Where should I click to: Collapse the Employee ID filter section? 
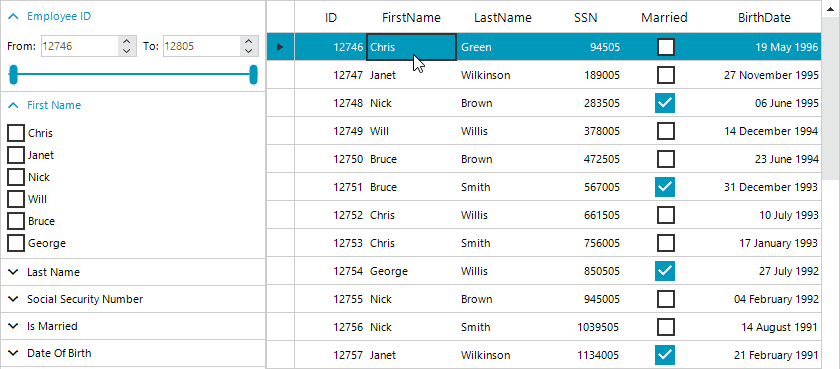click(x=14, y=17)
